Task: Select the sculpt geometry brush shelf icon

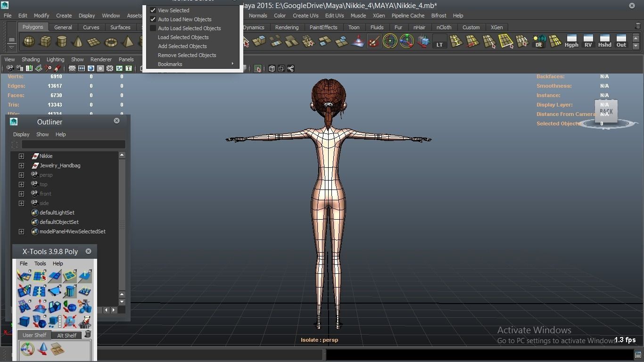Action: tap(374, 42)
